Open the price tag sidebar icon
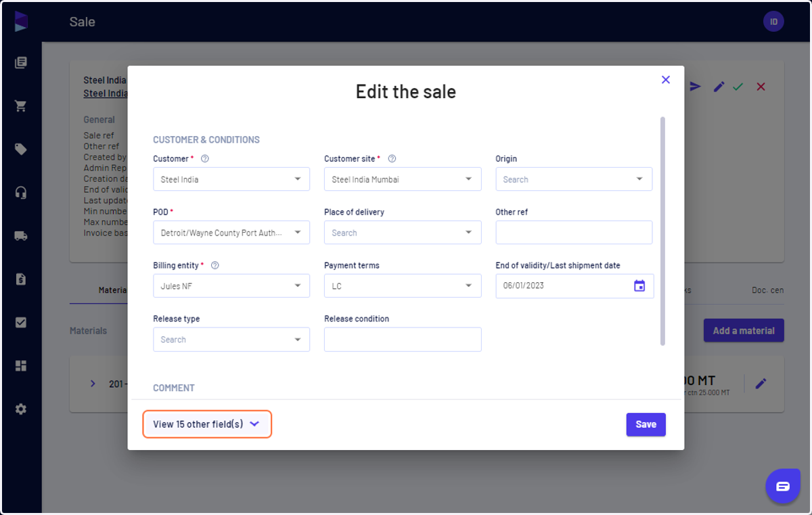The width and height of the screenshot is (812, 515). click(21, 150)
